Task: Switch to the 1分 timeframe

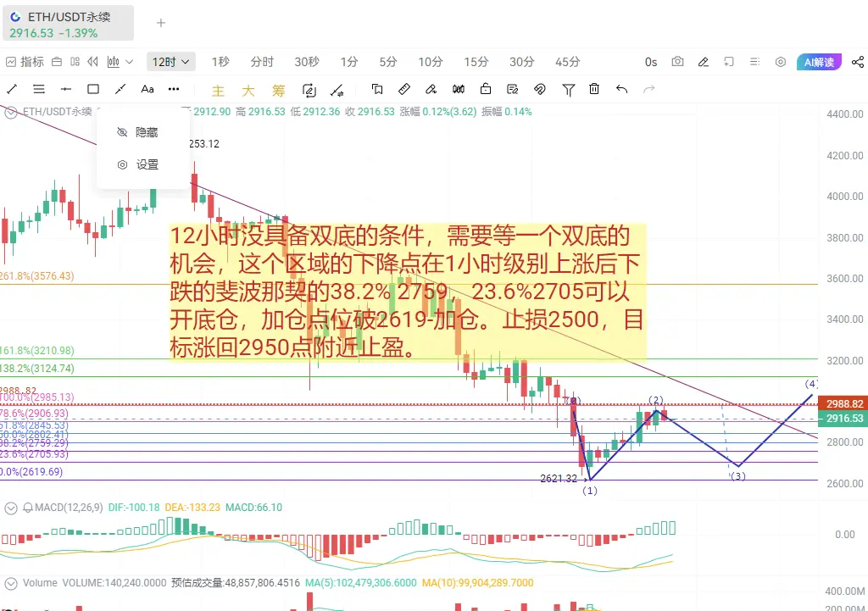Action: pos(348,62)
